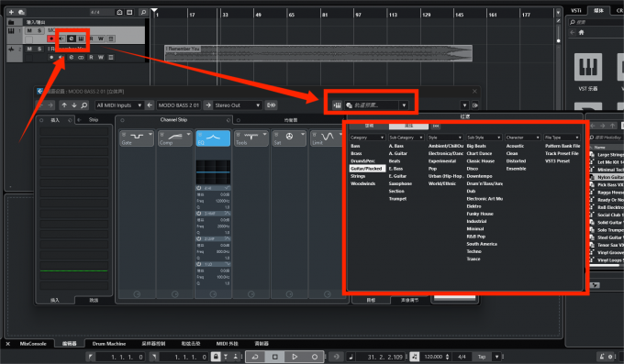
Task: Switch to Strip tab in inserts section
Action: pos(94,120)
